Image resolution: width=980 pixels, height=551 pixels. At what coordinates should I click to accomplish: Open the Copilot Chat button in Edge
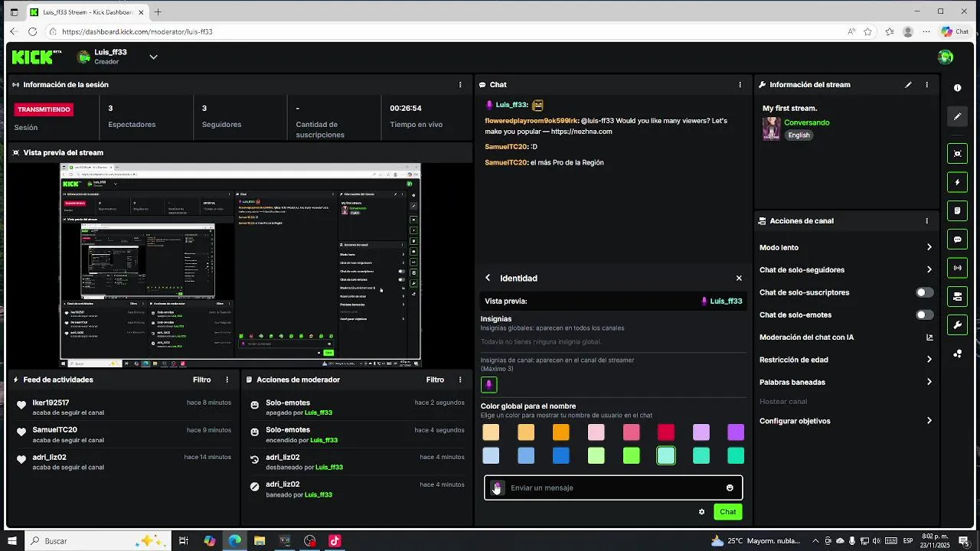pos(955,31)
